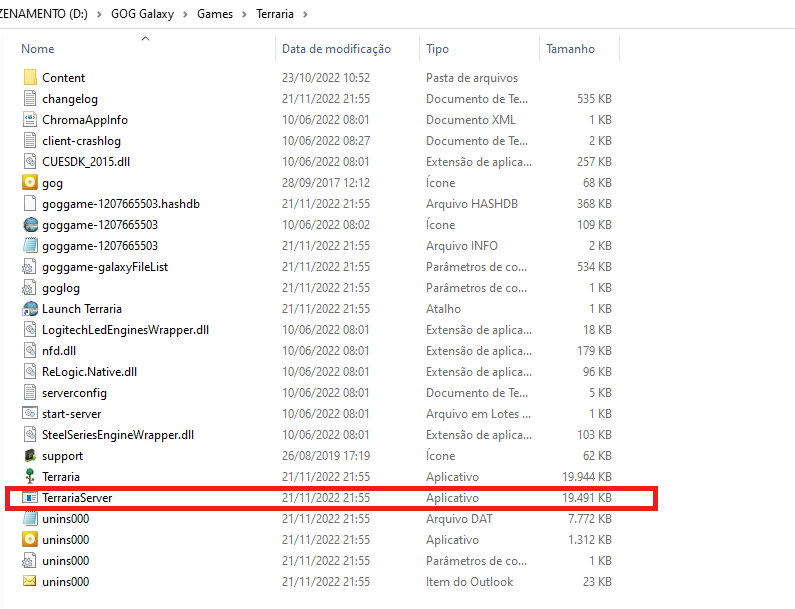Select the CUESDK_2015.dll file name

pyautogui.click(x=86, y=162)
